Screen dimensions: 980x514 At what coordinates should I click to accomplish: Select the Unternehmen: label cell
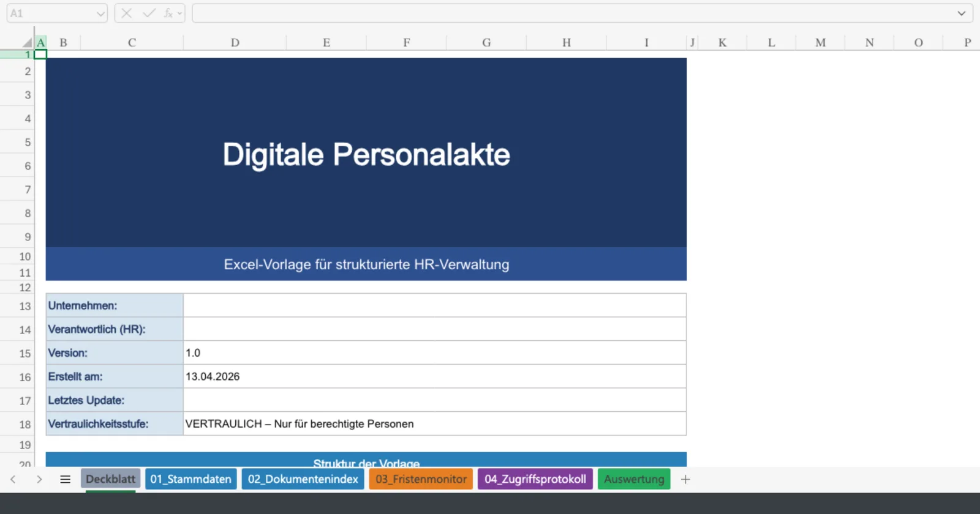pyautogui.click(x=115, y=305)
